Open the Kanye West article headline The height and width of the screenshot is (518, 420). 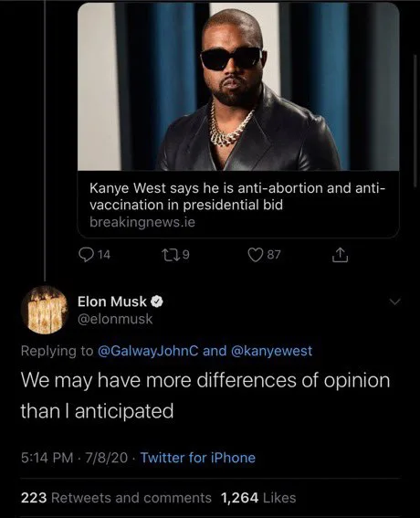237,196
